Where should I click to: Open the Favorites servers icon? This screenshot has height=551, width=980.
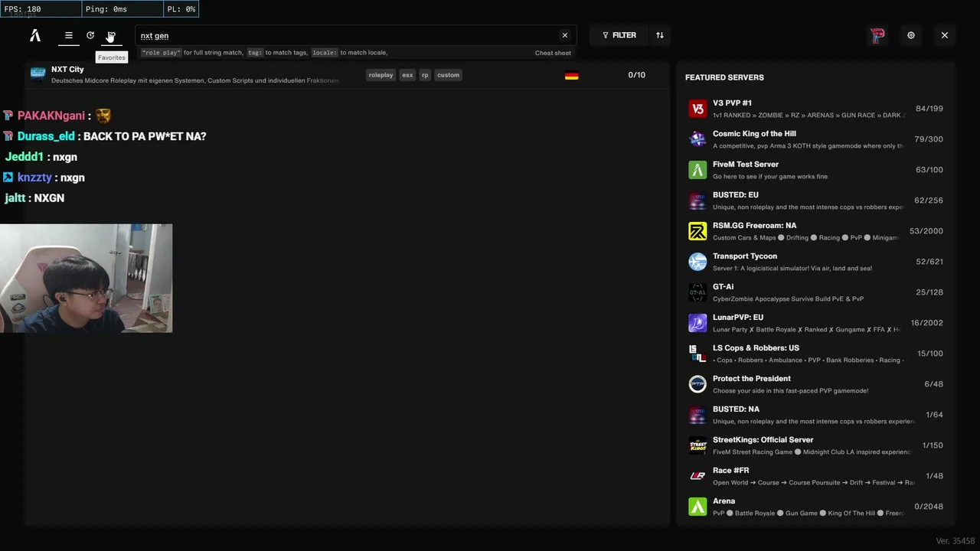click(x=111, y=35)
